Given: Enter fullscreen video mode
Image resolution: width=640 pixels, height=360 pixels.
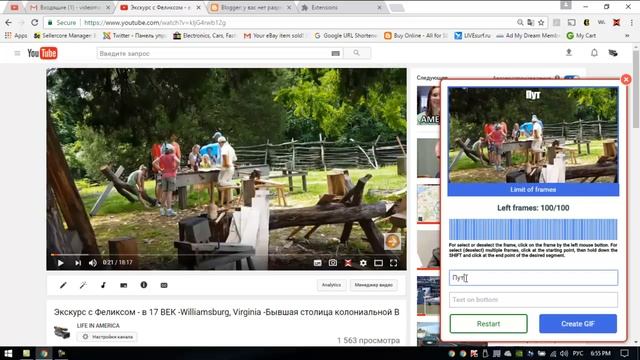Looking at the screenshot, I should 393,263.
